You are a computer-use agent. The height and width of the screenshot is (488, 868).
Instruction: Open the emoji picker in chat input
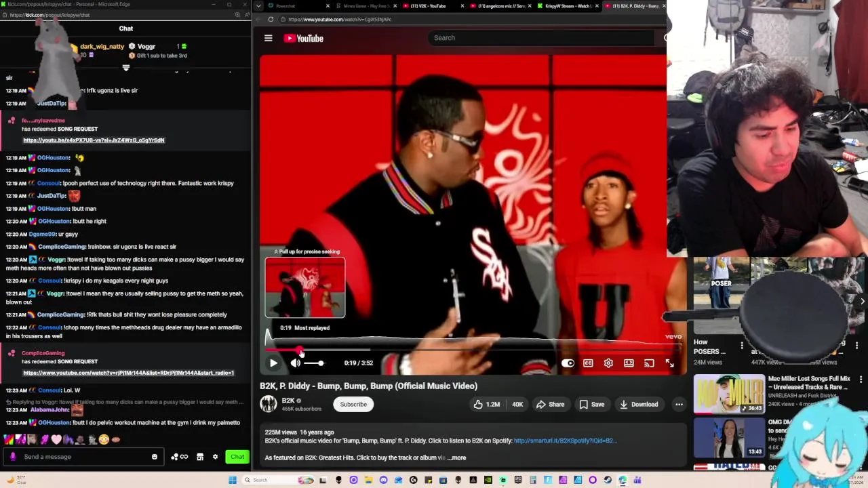pyautogui.click(x=155, y=457)
